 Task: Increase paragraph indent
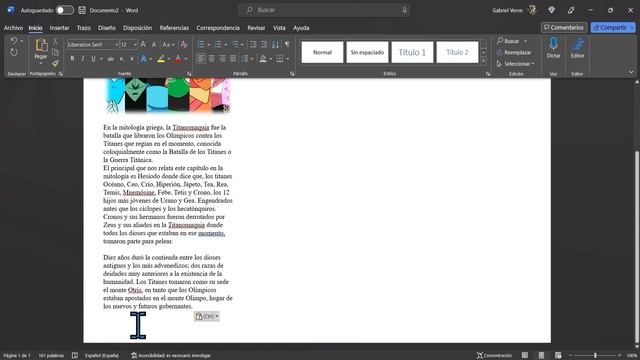[x=264, y=44]
